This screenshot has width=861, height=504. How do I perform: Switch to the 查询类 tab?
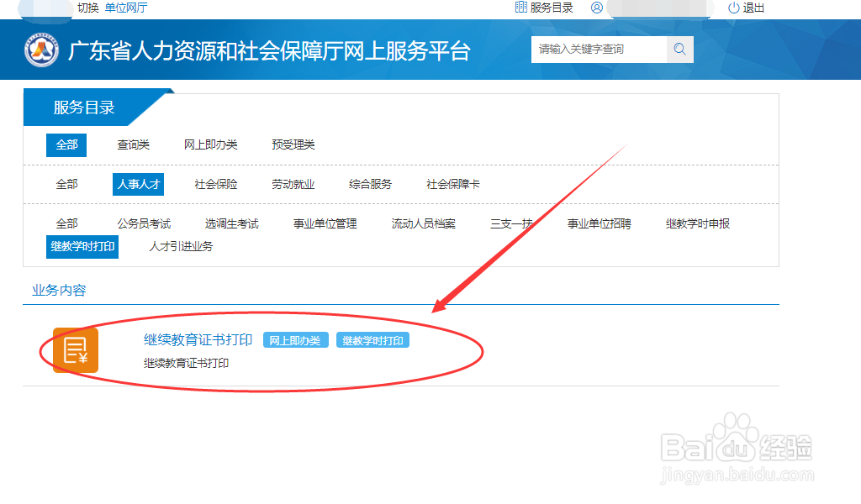click(137, 144)
